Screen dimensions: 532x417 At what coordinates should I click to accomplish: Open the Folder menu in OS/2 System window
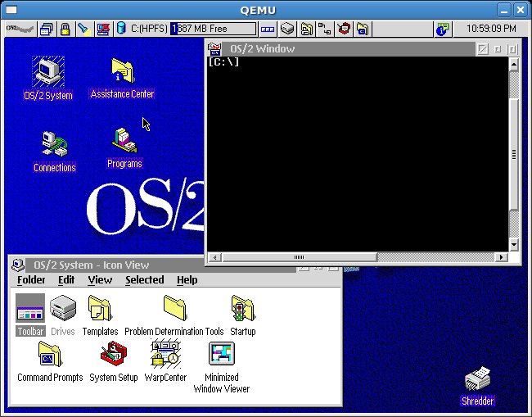[31, 280]
